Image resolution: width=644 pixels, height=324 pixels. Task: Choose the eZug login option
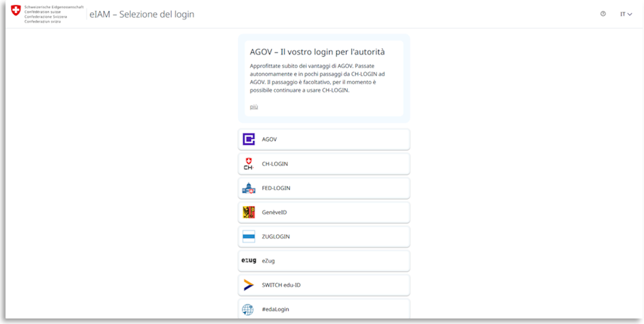pyautogui.click(x=324, y=260)
